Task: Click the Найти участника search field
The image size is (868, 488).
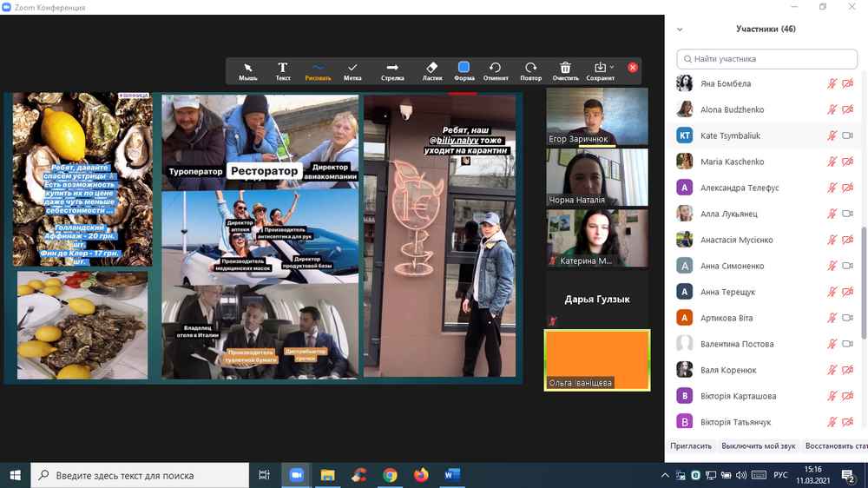Action: click(x=766, y=59)
